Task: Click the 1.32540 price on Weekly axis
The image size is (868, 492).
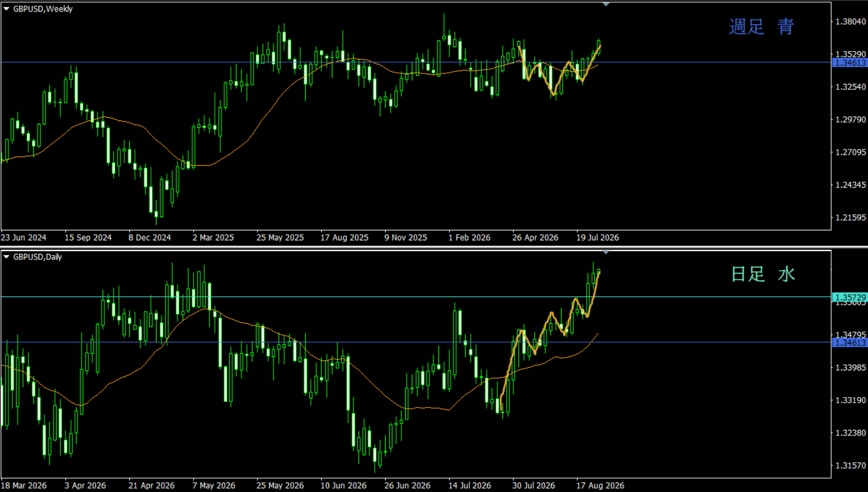Action: 850,87
